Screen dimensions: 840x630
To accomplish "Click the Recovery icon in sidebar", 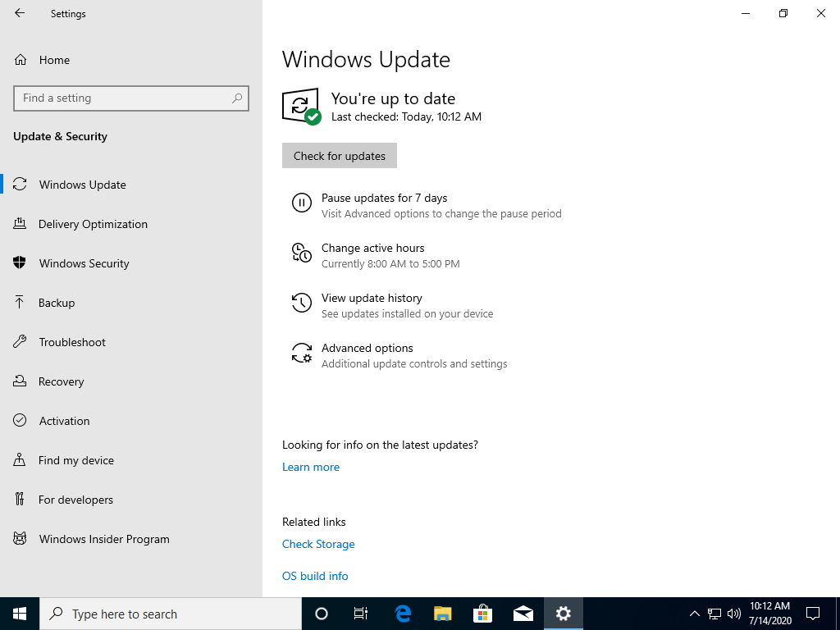I will (20, 381).
